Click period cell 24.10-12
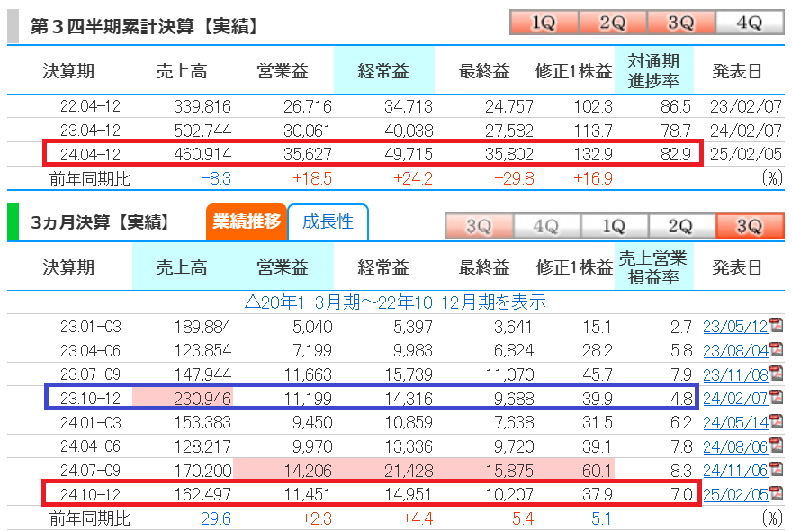792x532 pixels. (x=90, y=494)
